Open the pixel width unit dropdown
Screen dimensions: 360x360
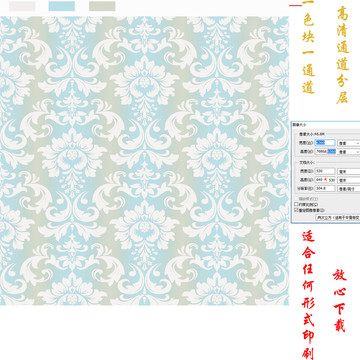(x=349, y=143)
